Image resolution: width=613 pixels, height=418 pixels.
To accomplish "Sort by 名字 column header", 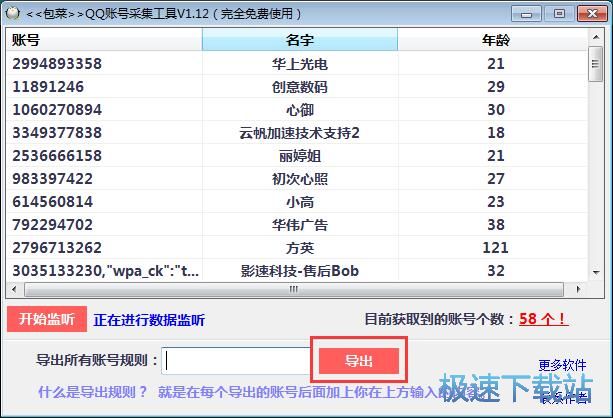I will pos(300,40).
